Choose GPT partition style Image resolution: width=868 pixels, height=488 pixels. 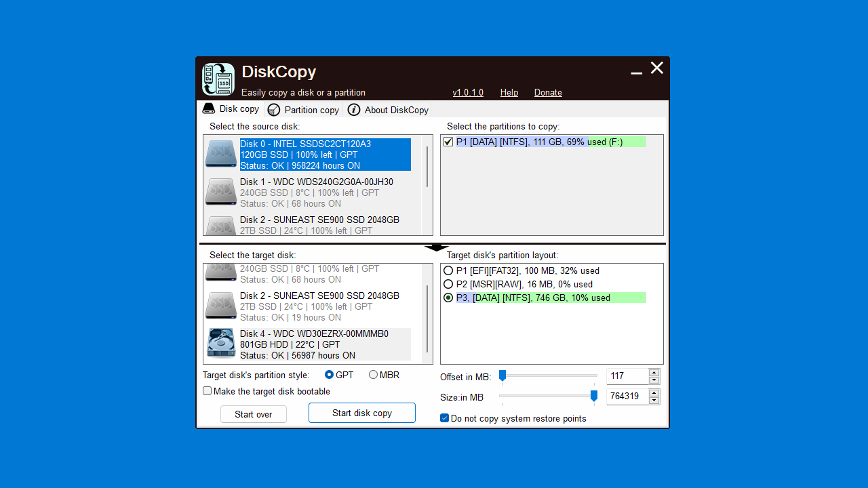330,375
